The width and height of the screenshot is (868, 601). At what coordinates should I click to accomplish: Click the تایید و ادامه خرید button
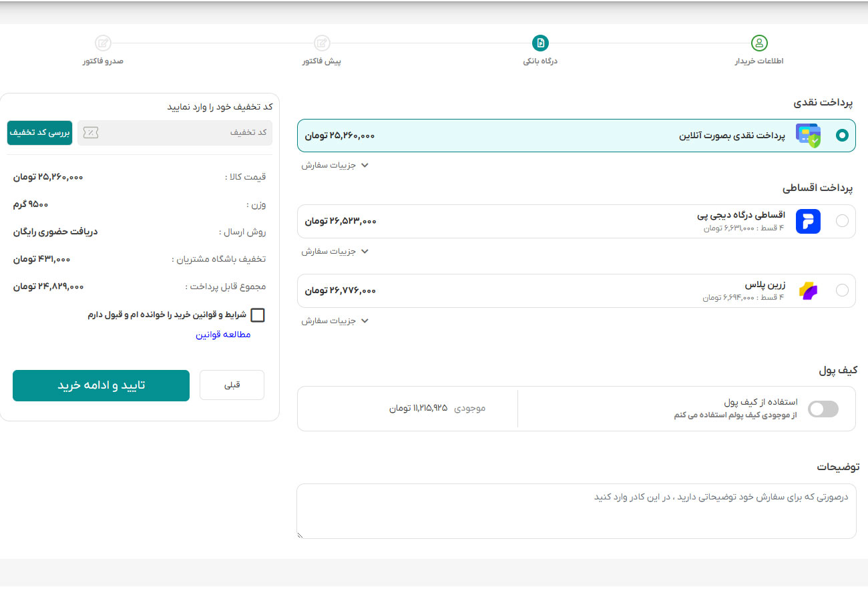coord(101,385)
